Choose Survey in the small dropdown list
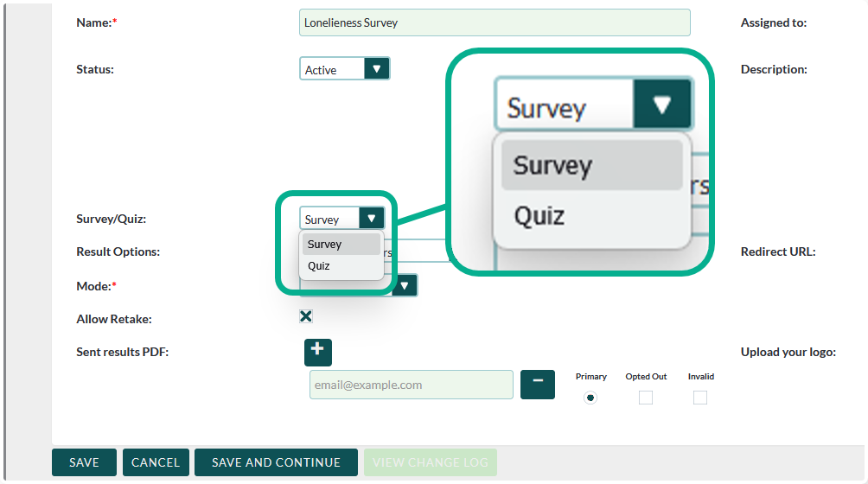The height and width of the screenshot is (484, 868). tap(341, 245)
